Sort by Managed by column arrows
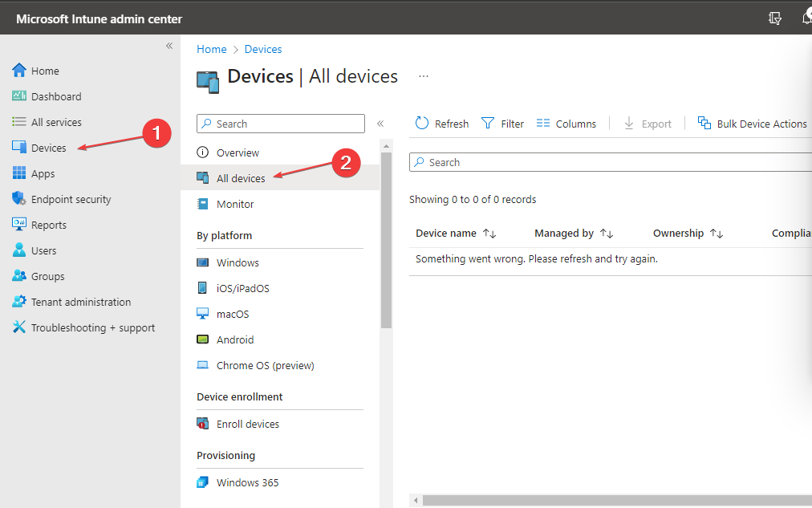Image resolution: width=812 pixels, height=508 pixels. [x=607, y=234]
